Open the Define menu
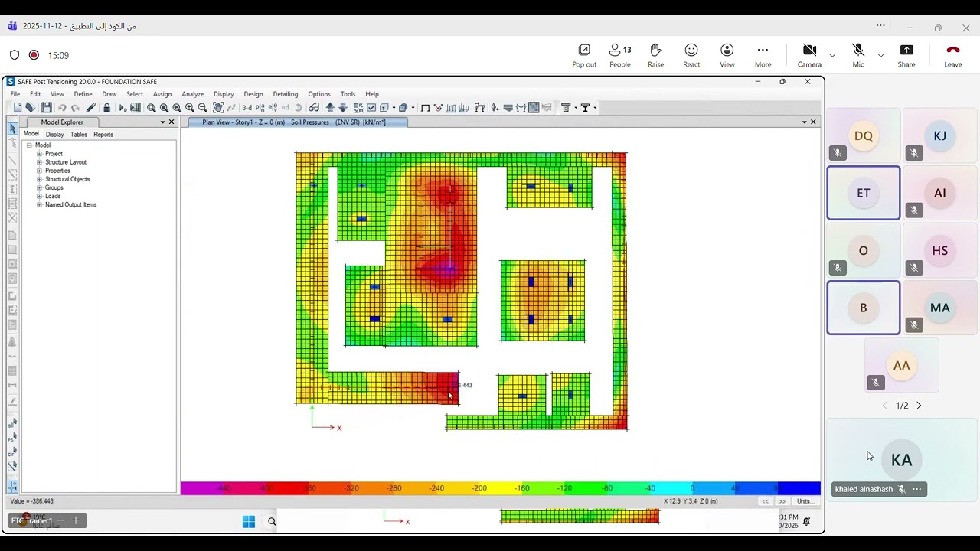The height and width of the screenshot is (551, 980). [83, 94]
